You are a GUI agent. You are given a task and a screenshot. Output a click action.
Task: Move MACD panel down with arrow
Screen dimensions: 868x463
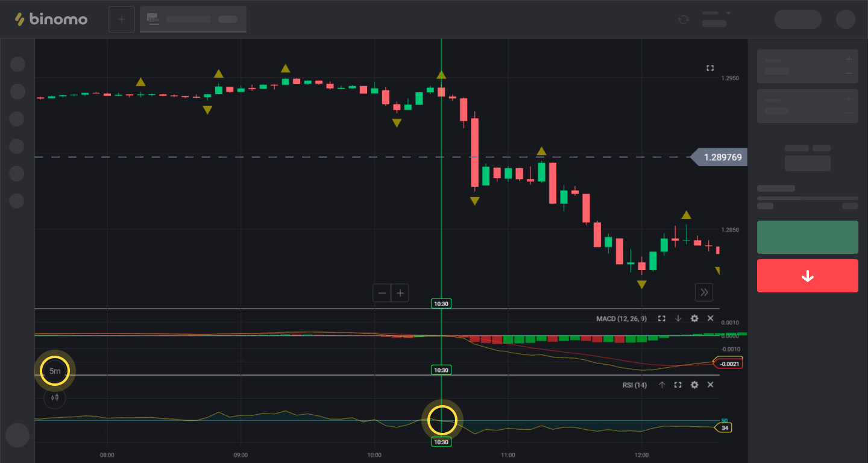[x=678, y=318]
